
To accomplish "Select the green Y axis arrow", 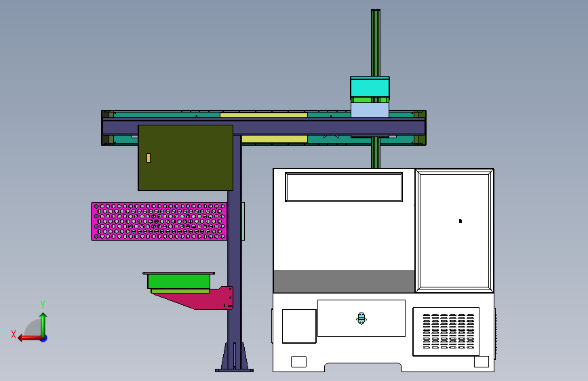I will 43,324.
